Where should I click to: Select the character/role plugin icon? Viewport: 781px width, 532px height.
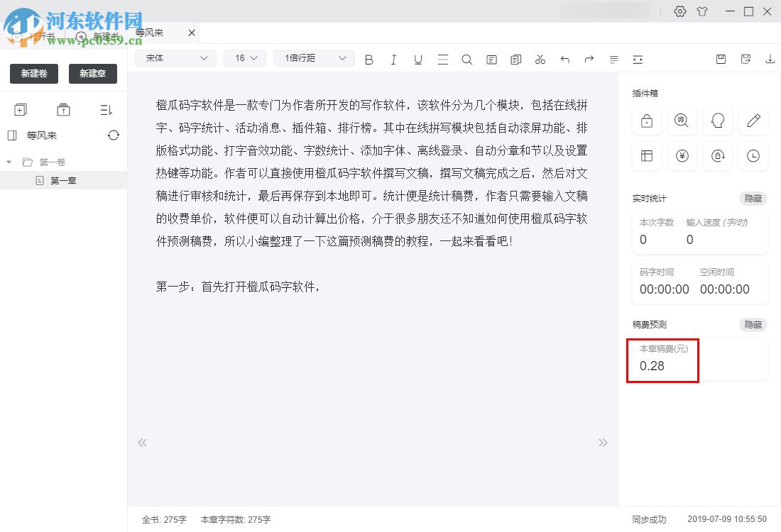tap(717, 121)
